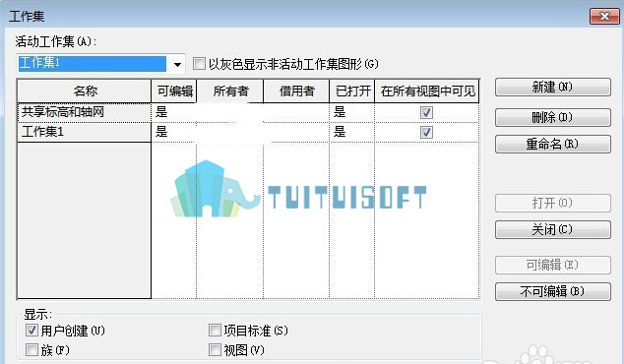Click the 已打开 column header

click(x=352, y=91)
